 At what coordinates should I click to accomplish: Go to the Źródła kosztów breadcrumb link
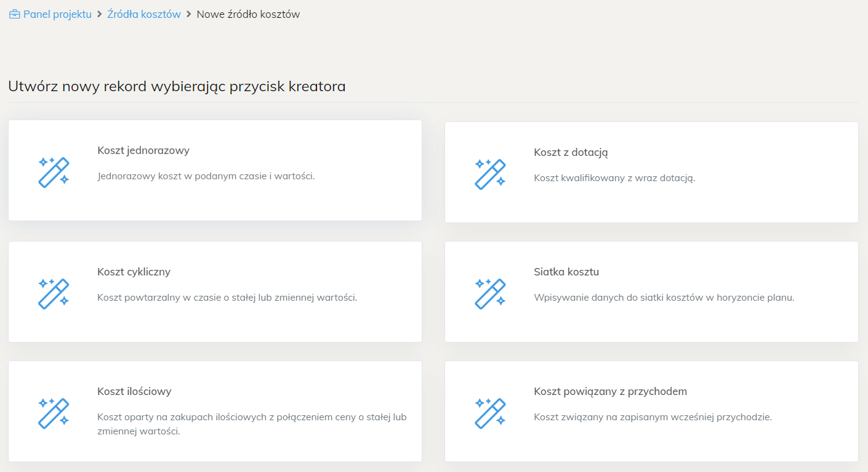pyautogui.click(x=144, y=14)
